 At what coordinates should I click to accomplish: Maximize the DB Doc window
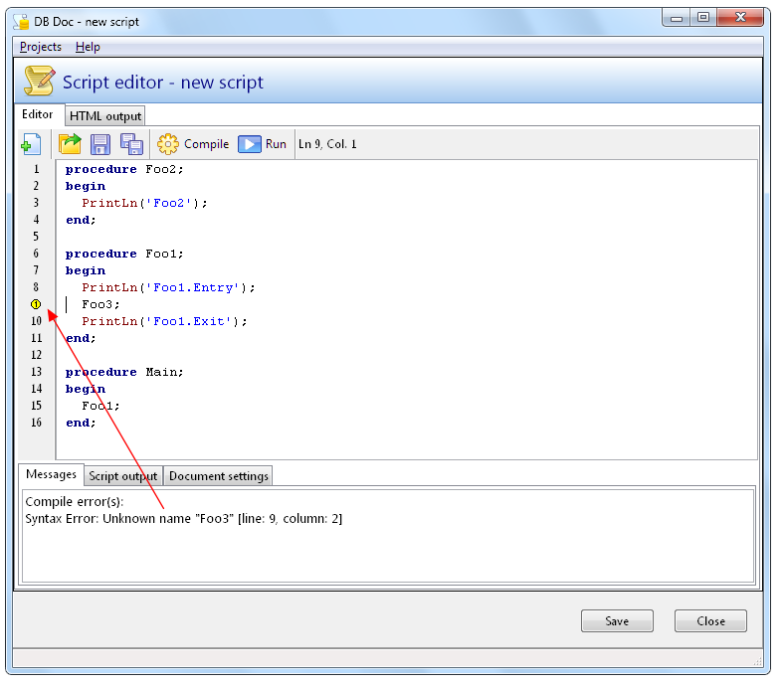[703, 18]
